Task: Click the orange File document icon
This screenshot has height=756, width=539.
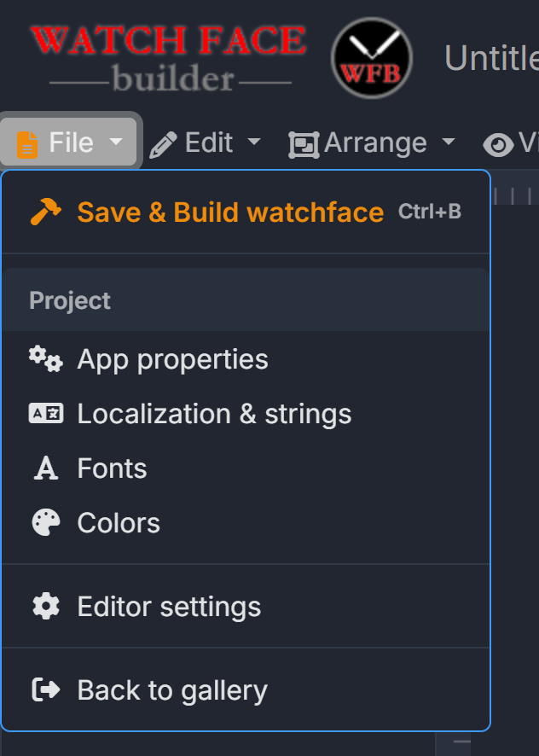Action: [x=27, y=145]
